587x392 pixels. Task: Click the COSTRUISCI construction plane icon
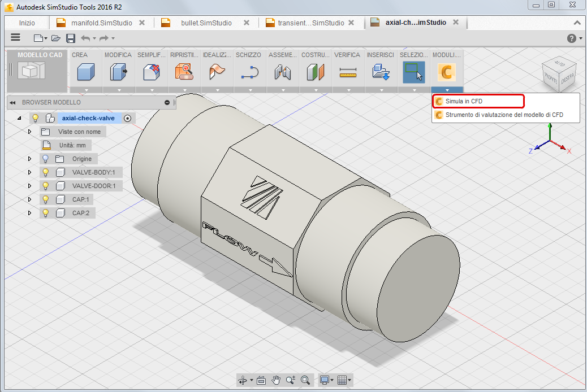point(315,72)
